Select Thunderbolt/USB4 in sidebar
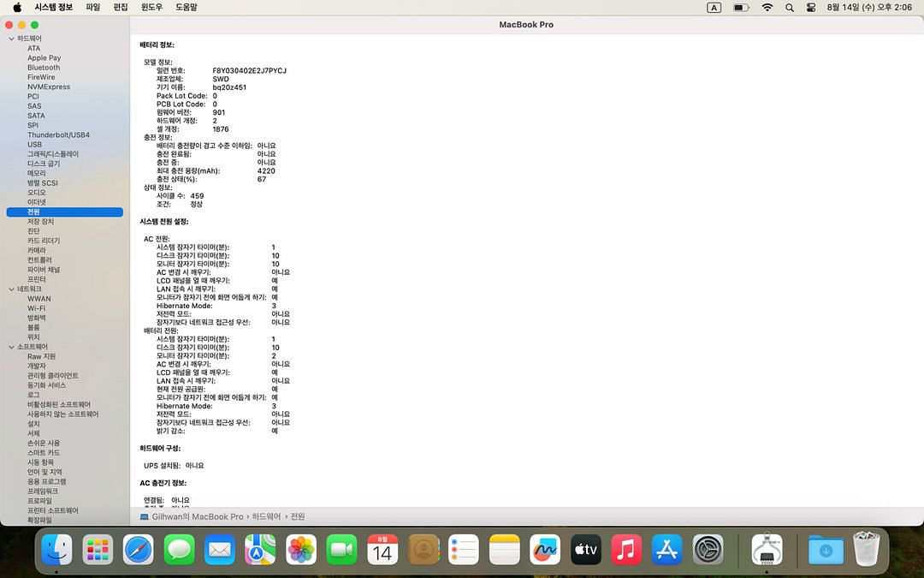Image resolution: width=924 pixels, height=578 pixels. pos(58,135)
